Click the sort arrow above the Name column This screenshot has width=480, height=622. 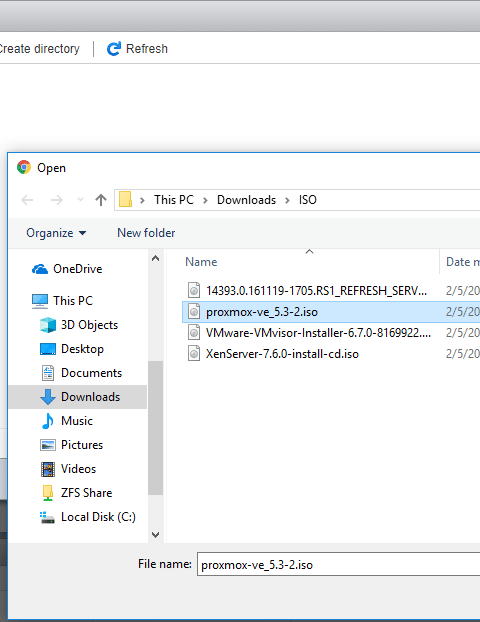[309, 251]
